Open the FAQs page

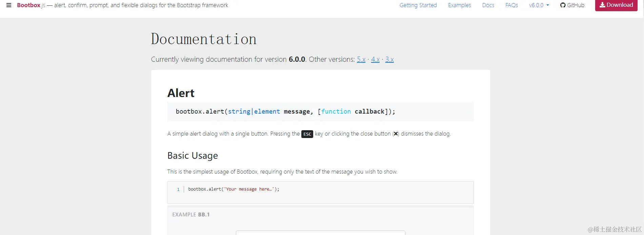(x=511, y=5)
